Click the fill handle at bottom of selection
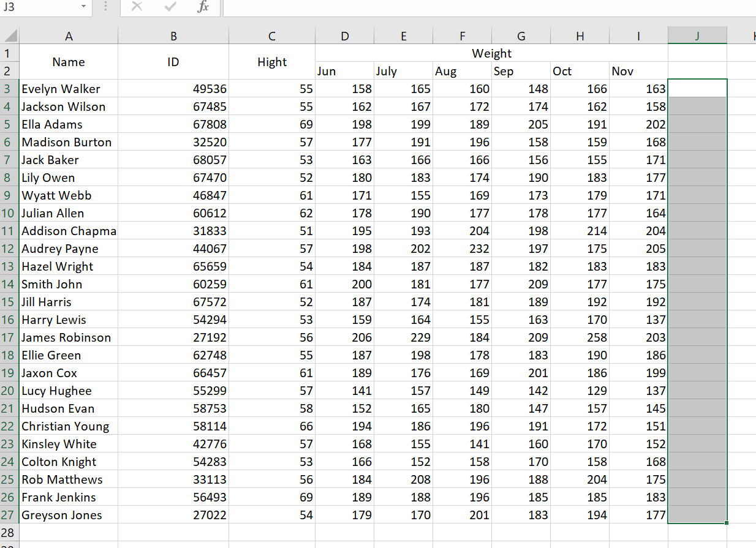756x548 pixels. 725,524
